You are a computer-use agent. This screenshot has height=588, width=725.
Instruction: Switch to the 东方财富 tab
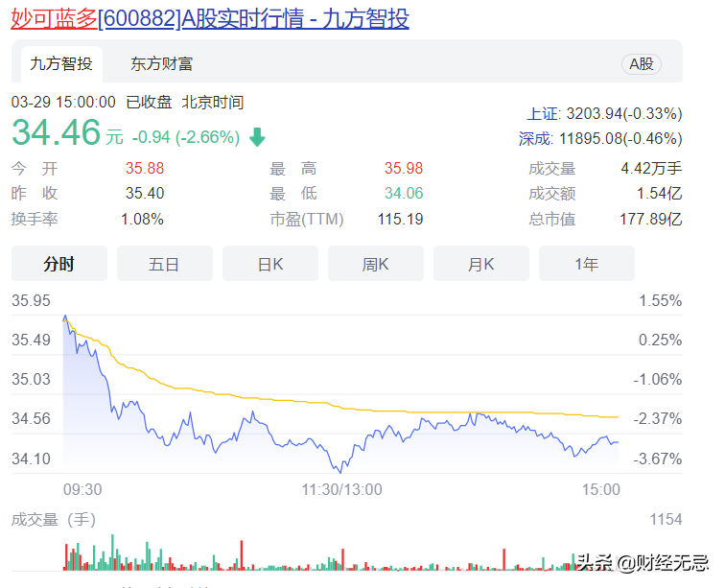coord(161,64)
